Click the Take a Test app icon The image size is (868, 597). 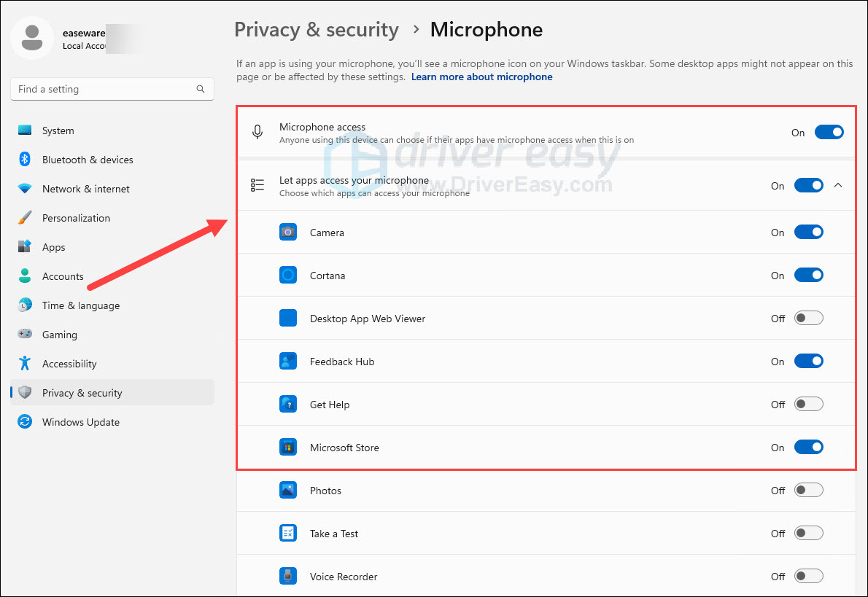click(288, 534)
